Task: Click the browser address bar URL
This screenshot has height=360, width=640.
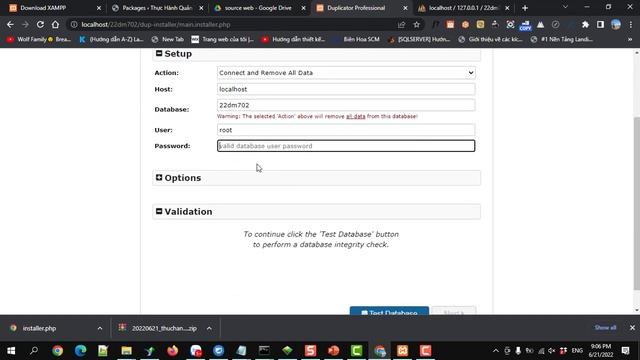Action: point(156,24)
